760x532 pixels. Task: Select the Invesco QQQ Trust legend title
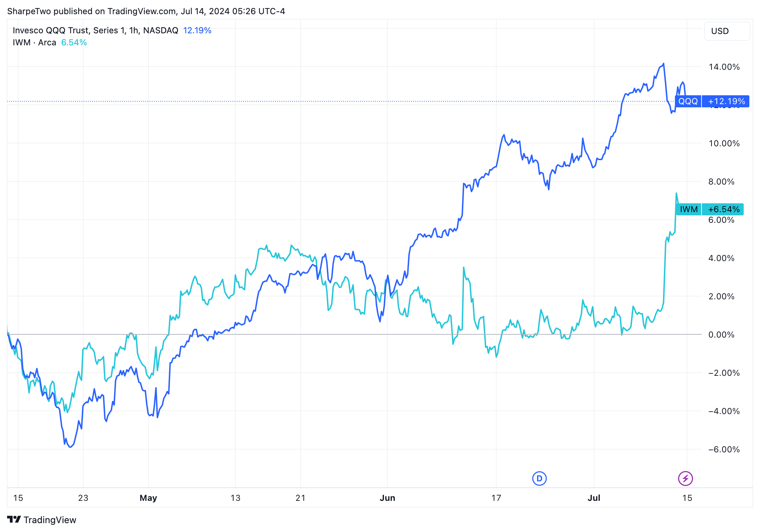[x=95, y=30]
